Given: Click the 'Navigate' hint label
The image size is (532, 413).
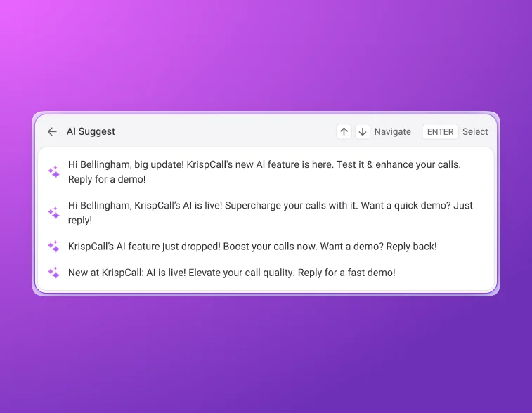Looking at the screenshot, I should tap(393, 131).
